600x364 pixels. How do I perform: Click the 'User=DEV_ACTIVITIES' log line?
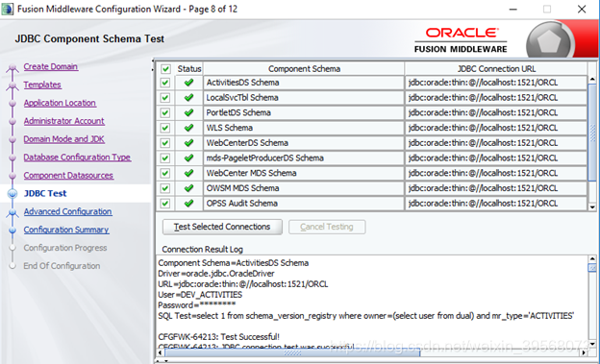tap(200, 295)
